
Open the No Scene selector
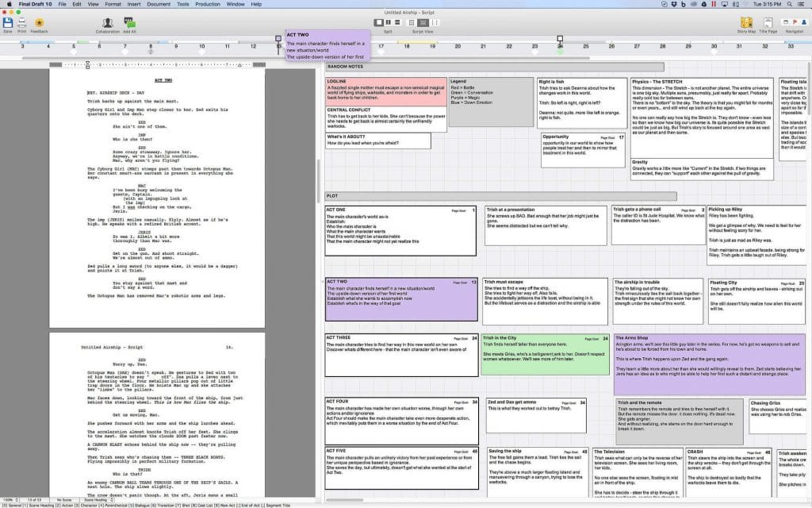pos(63,500)
